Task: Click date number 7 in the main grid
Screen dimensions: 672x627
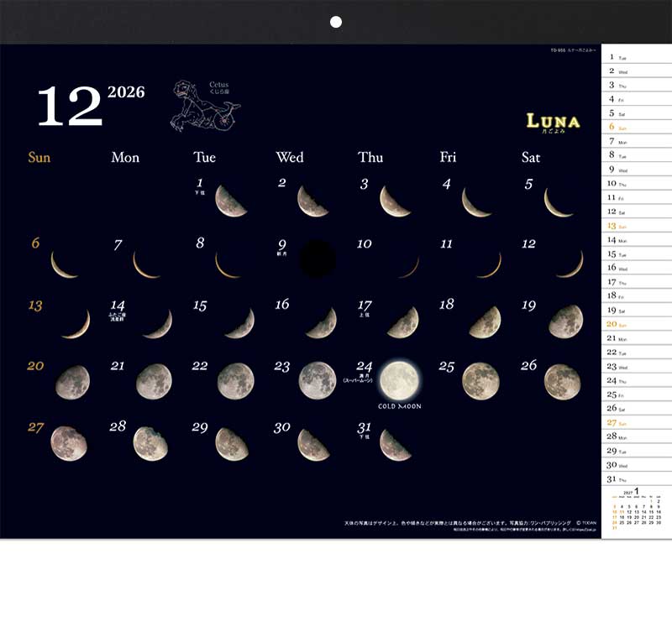Action: [118, 244]
